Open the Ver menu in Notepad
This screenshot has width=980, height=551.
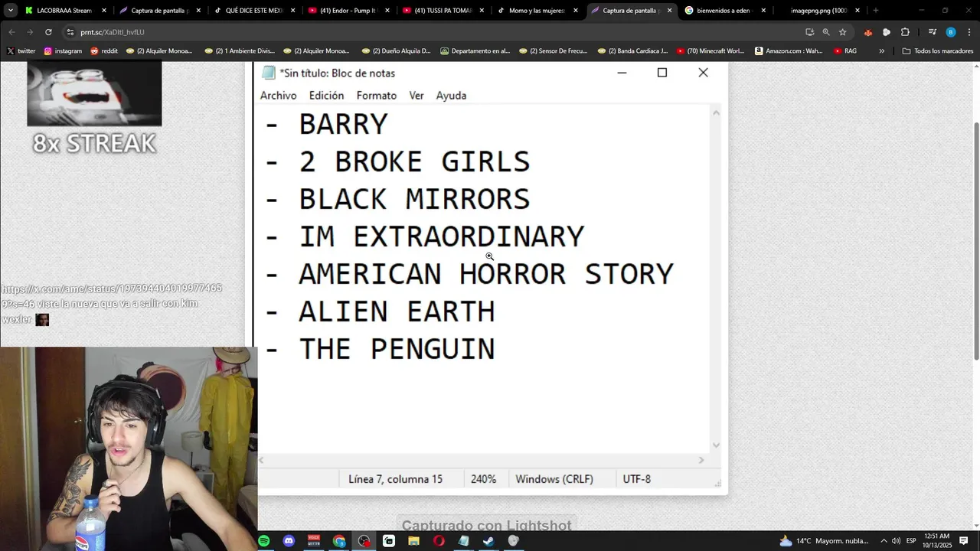(x=416, y=96)
